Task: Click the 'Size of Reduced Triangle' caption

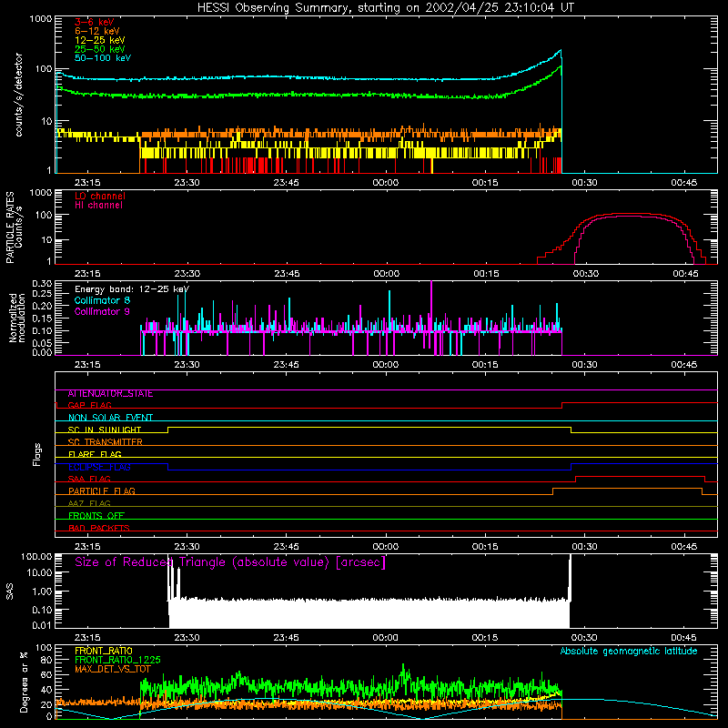Action: (230, 562)
